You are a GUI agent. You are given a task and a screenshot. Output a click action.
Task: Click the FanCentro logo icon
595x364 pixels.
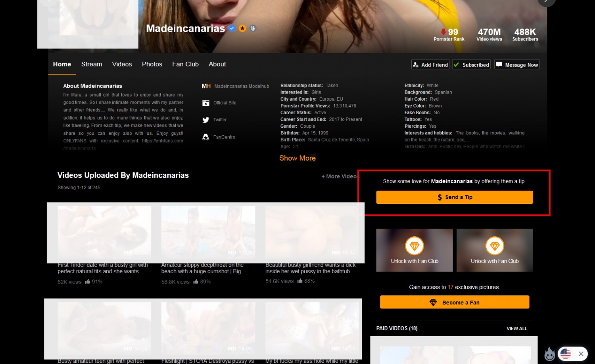[206, 137]
